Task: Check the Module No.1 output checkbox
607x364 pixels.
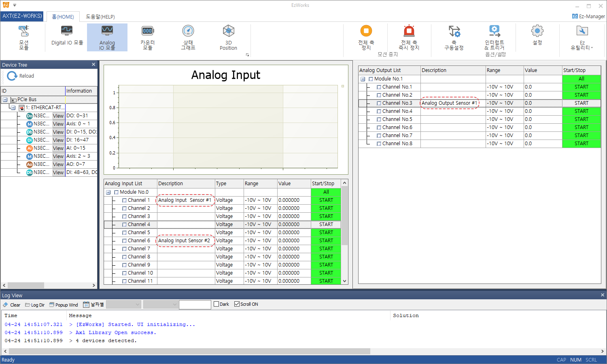Action: (x=371, y=79)
